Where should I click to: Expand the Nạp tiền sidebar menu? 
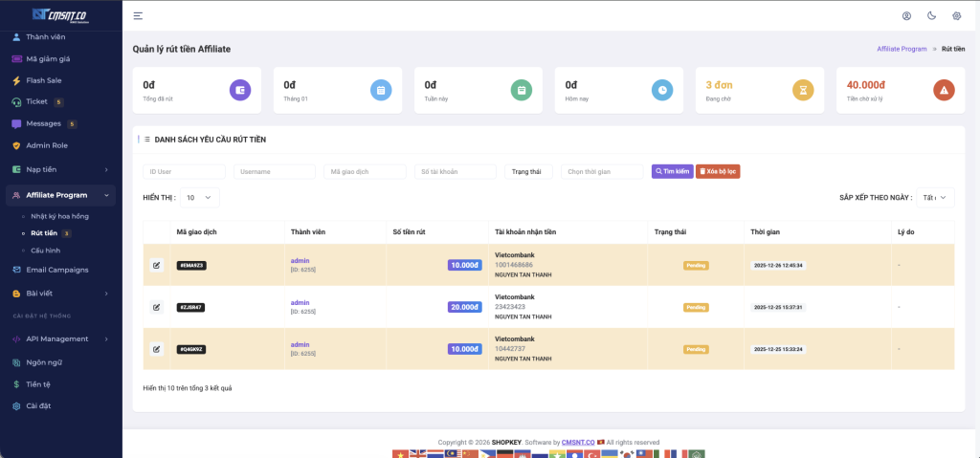pos(61,169)
